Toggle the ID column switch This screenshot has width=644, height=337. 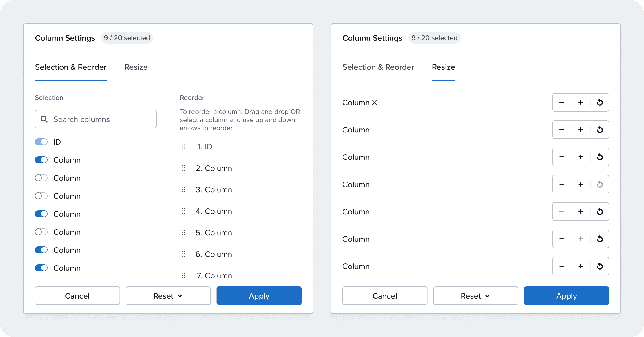click(x=41, y=142)
